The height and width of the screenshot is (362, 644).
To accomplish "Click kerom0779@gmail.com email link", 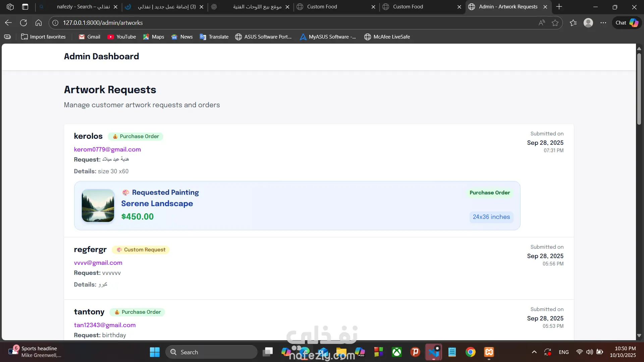I will 107,149.
